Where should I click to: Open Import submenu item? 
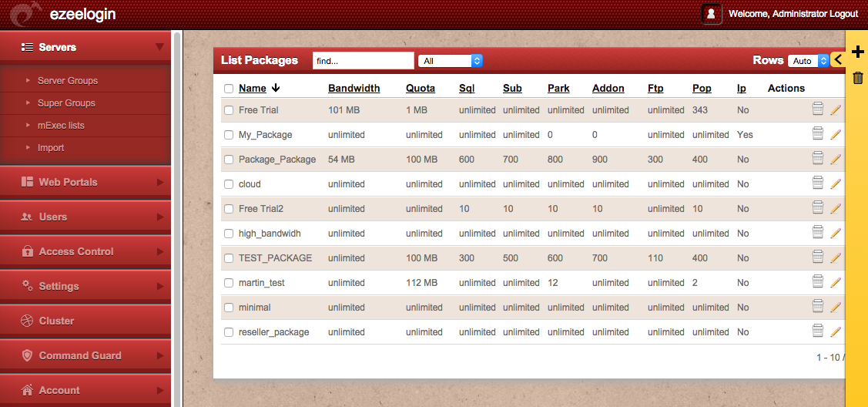point(51,148)
